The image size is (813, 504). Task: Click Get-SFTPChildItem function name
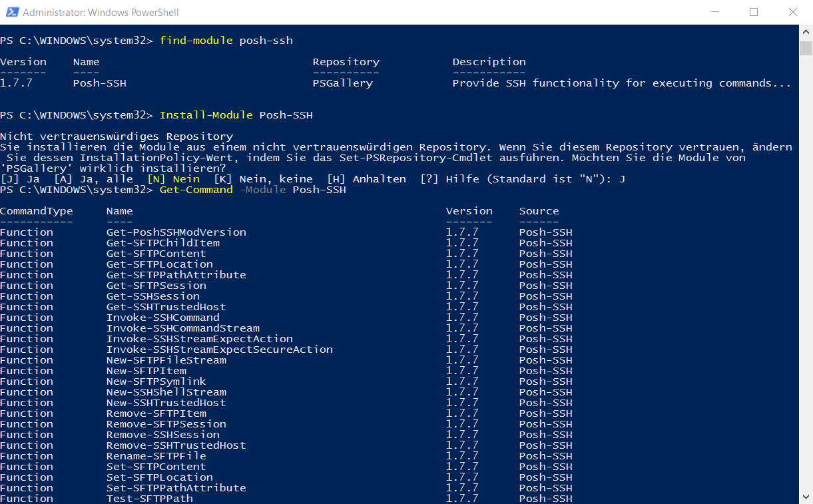pyautogui.click(x=163, y=243)
